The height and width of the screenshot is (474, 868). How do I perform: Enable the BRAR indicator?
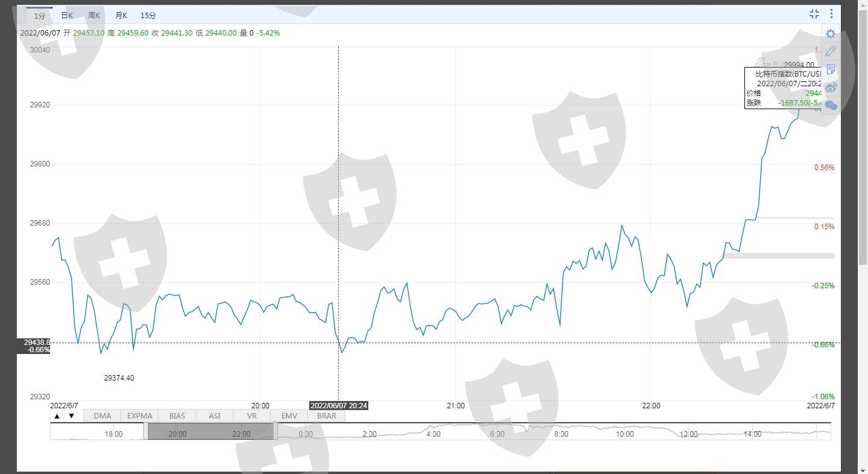tap(327, 416)
